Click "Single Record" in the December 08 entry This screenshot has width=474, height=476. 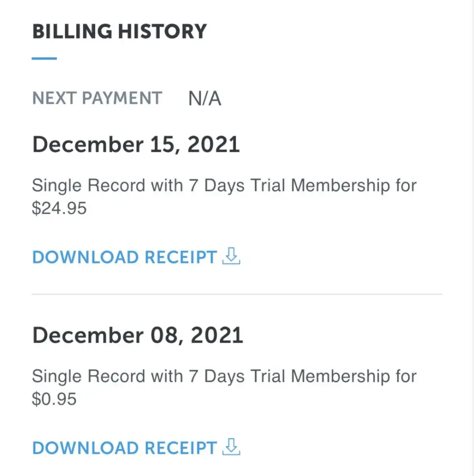pos(89,376)
